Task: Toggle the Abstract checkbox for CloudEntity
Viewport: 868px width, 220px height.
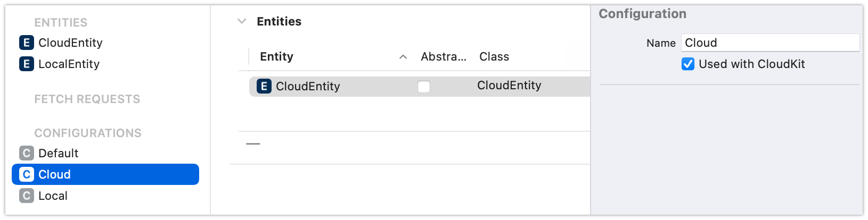Action: click(424, 86)
